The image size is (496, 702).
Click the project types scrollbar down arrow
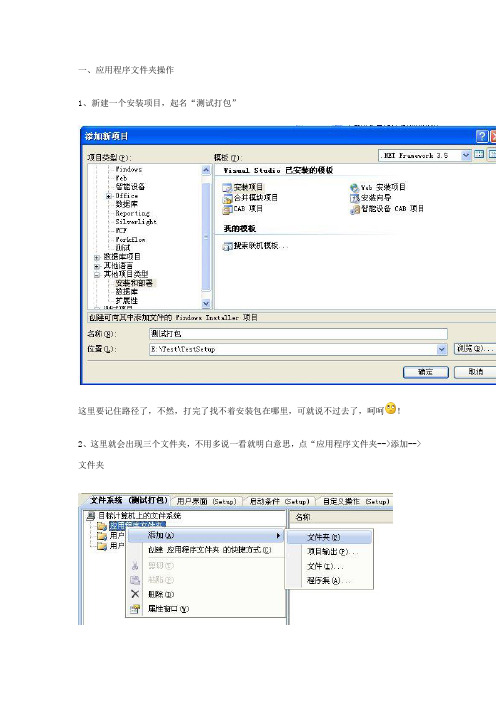click(206, 303)
